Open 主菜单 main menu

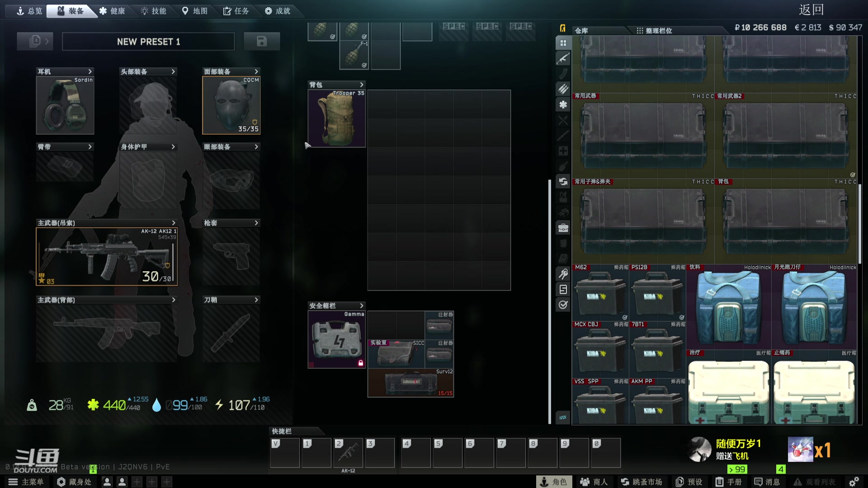pos(26,482)
